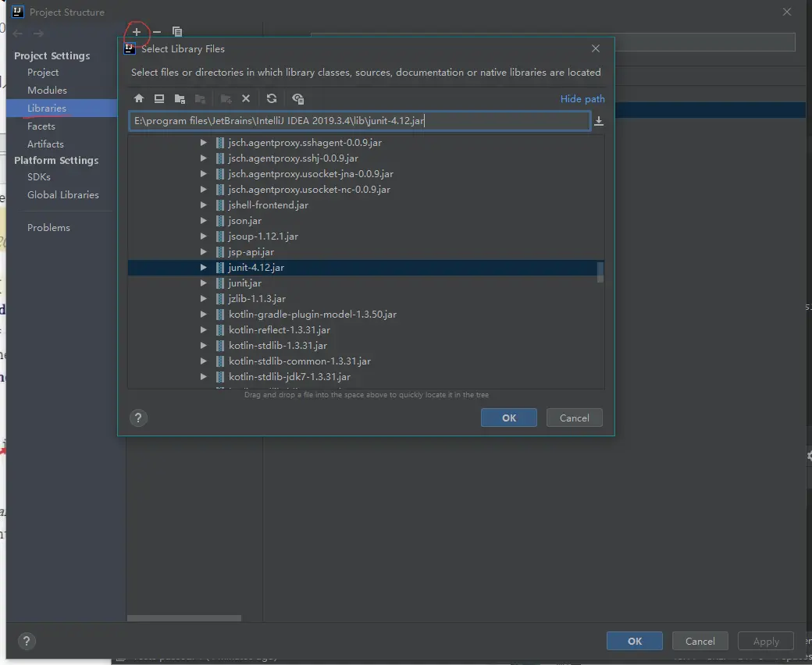Image resolution: width=812 pixels, height=665 pixels.
Task: Click the Home directory toolbar icon
Action: [x=138, y=98]
